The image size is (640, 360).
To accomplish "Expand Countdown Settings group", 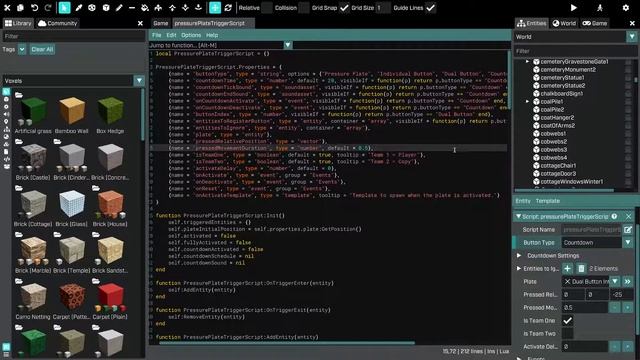I will (519, 256).
